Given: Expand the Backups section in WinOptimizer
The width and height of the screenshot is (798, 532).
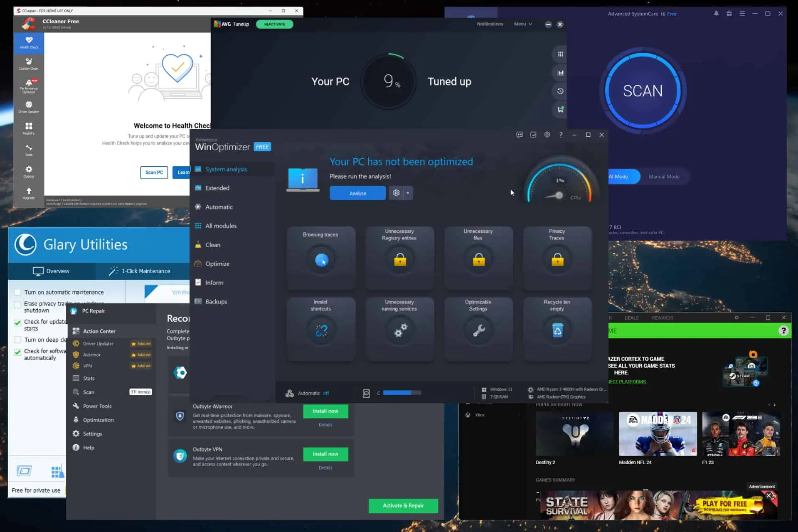Looking at the screenshot, I should 216,302.
